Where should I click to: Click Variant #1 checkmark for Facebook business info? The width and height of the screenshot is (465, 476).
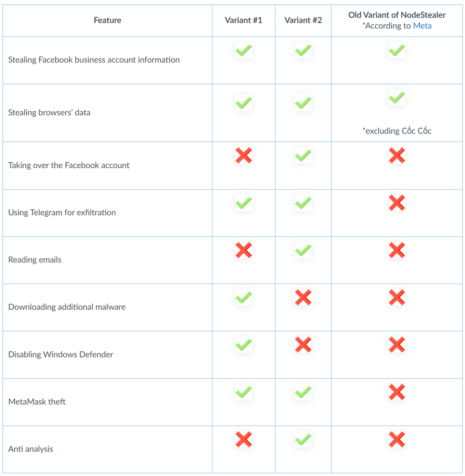point(243,50)
